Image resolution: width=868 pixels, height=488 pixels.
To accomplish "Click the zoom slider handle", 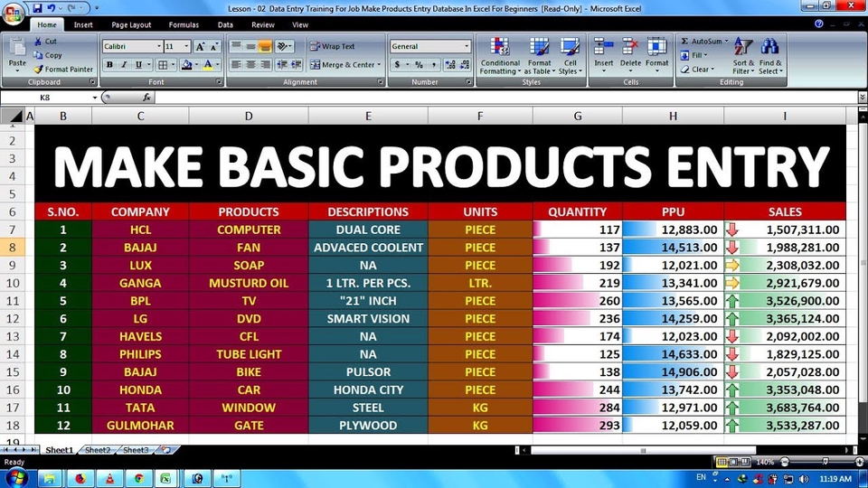I will (826, 462).
